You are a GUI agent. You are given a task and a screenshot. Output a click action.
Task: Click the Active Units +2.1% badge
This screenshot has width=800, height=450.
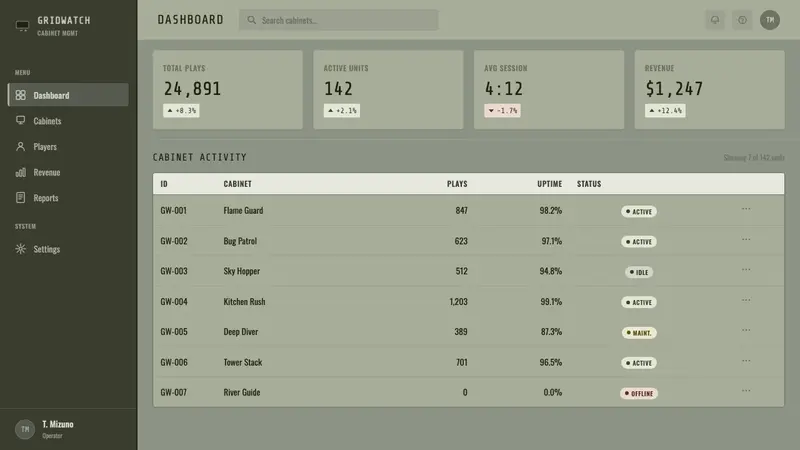pos(342,110)
